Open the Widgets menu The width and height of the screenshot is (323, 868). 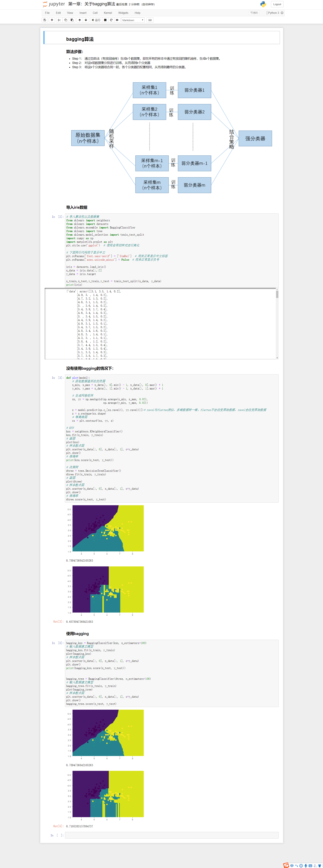click(x=123, y=13)
